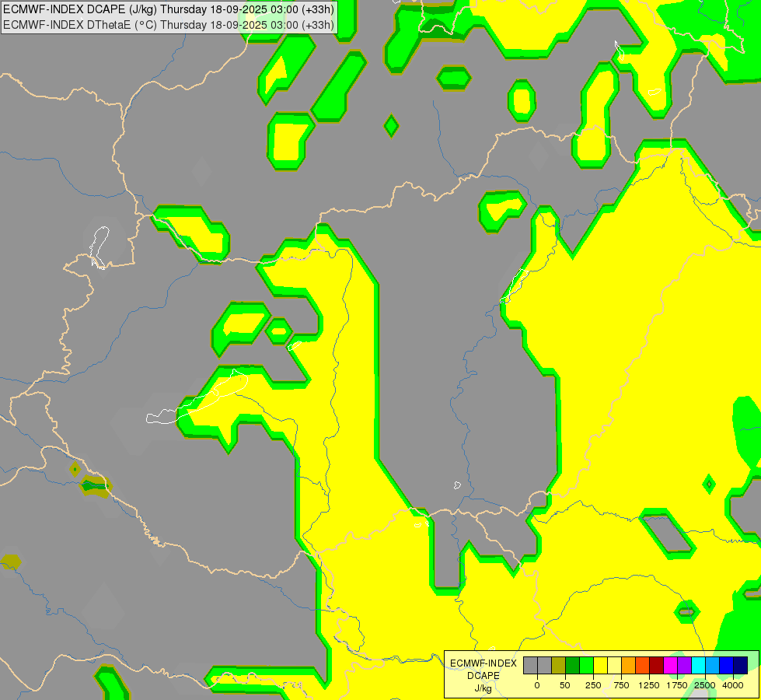Click the legend value label 750

pyautogui.click(x=621, y=685)
